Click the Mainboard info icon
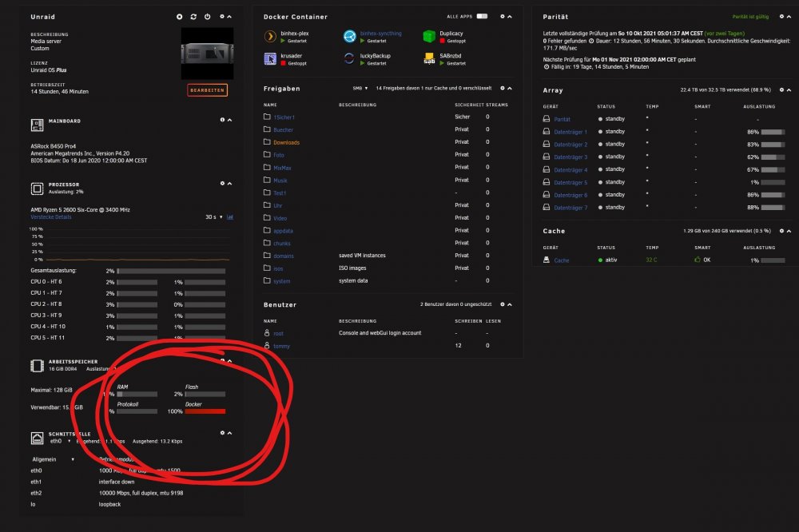The width and height of the screenshot is (799, 532). click(222, 121)
